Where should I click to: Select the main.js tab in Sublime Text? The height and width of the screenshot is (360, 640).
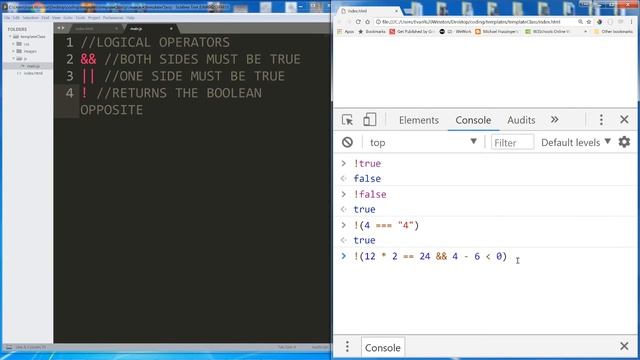[x=151, y=29]
